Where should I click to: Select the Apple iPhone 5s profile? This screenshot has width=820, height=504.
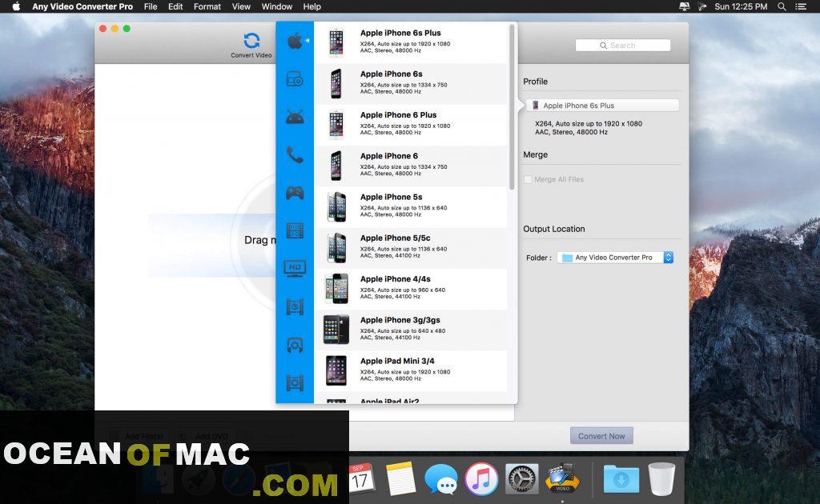(x=411, y=207)
